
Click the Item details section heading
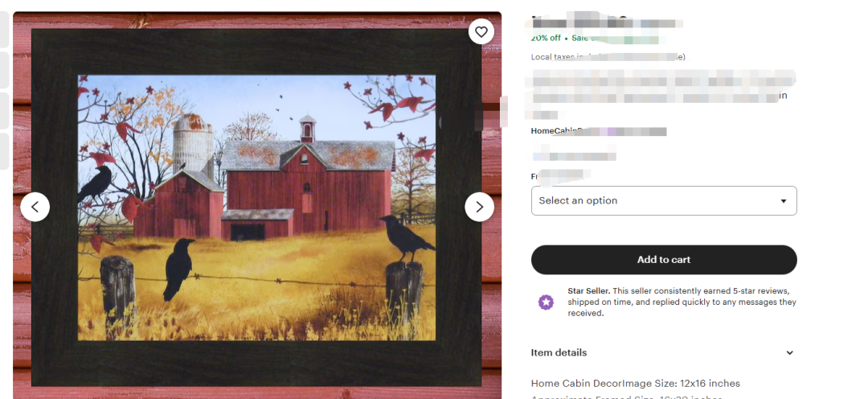tap(559, 352)
